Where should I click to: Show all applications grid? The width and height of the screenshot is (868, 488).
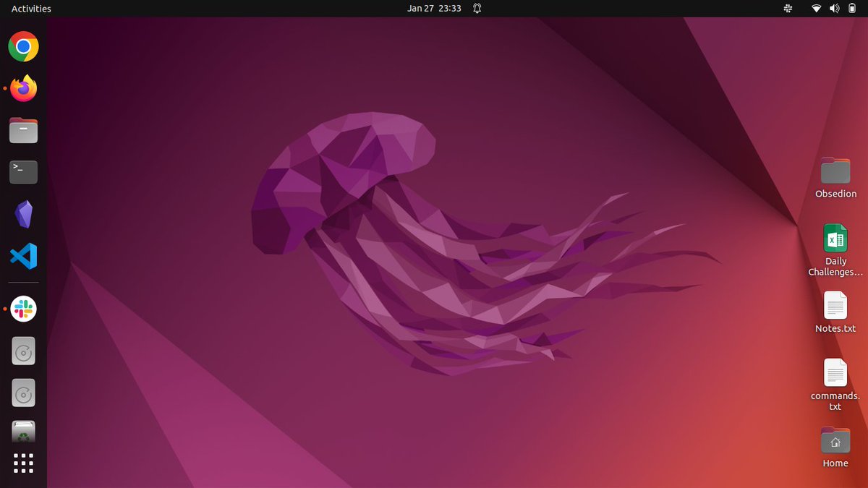23,463
